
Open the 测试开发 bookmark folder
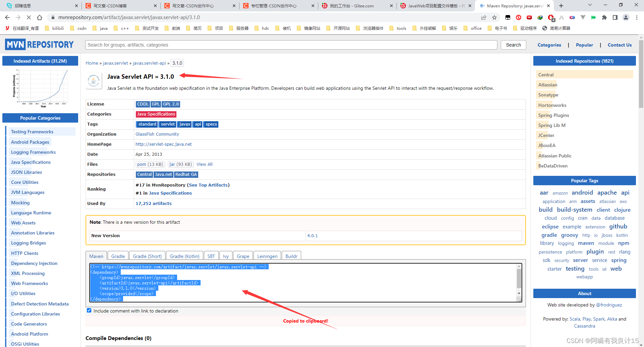click(x=147, y=28)
